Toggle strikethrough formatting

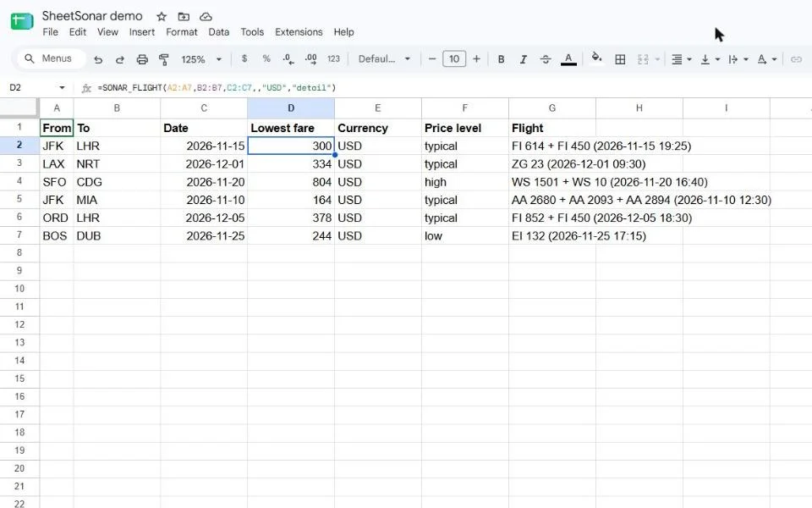click(546, 59)
